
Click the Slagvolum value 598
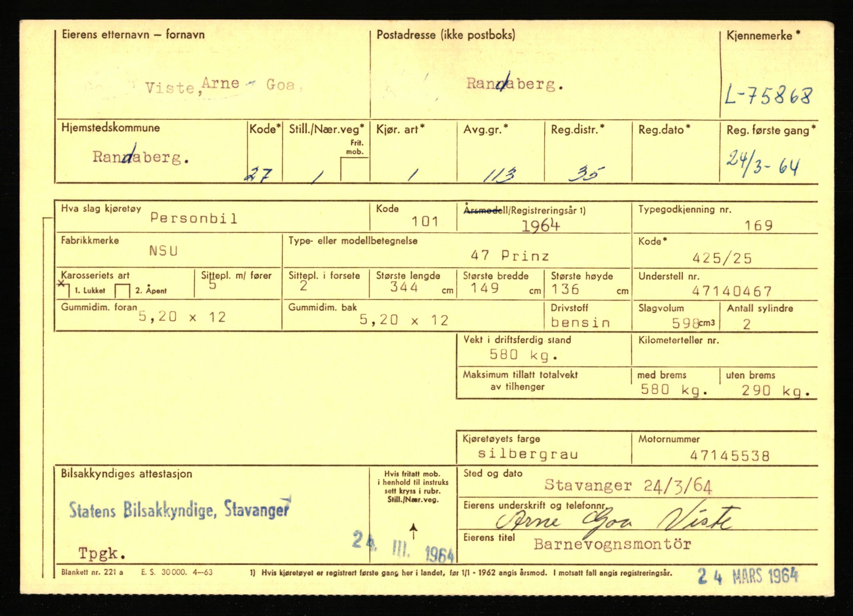coord(686,323)
